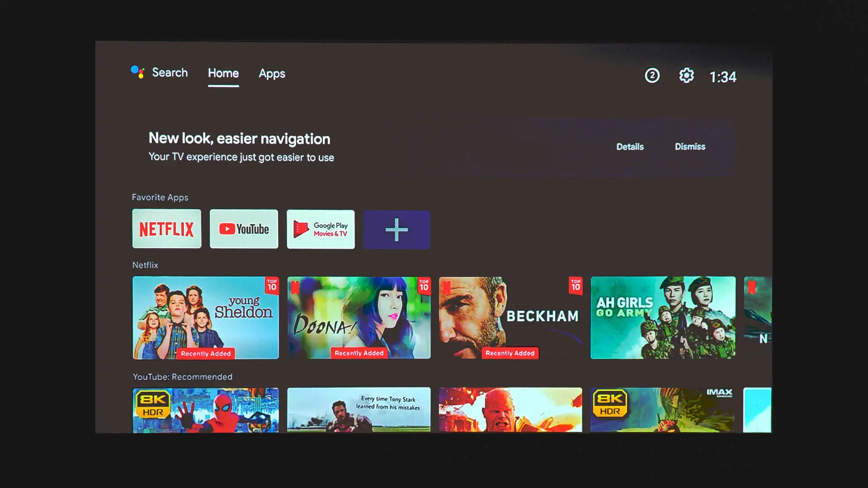Select the clock showing 1:34

723,77
